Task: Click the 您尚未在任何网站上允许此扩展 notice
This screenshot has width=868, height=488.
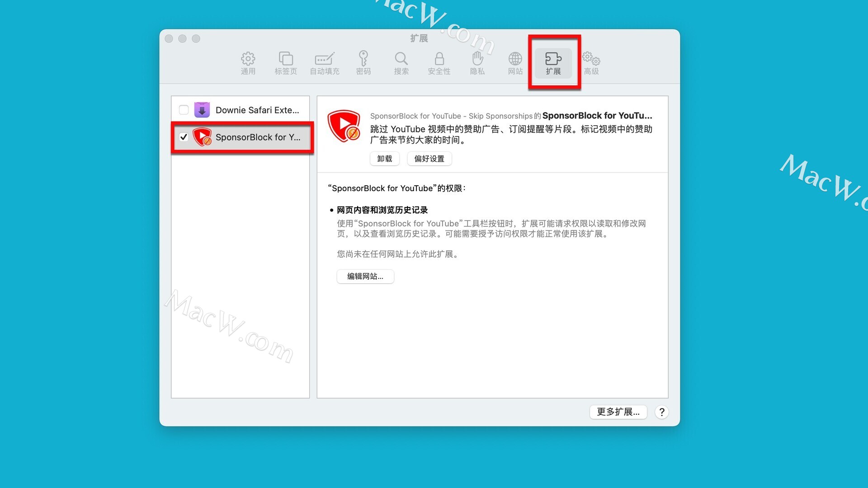Action: [399, 254]
